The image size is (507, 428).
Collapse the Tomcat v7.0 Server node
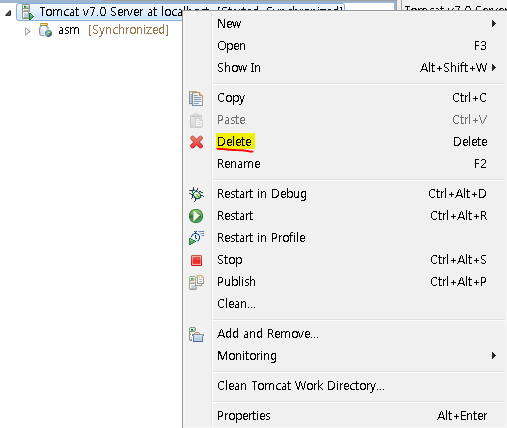8,13
